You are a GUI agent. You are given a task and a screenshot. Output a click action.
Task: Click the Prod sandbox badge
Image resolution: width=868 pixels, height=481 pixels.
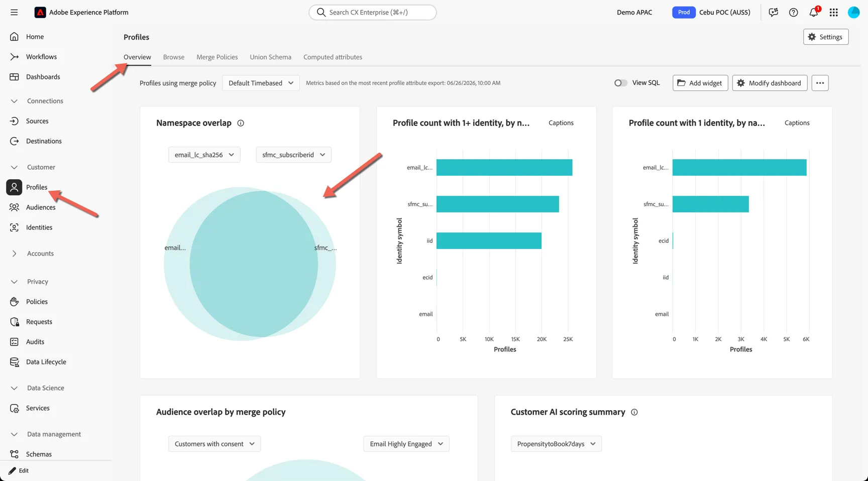[684, 12]
